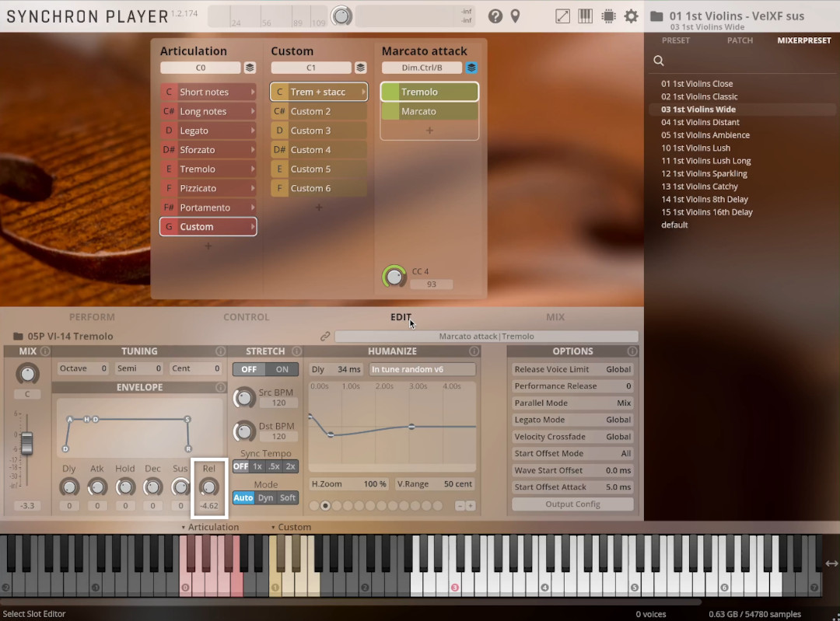Click the search magnifier icon
The image size is (840, 621).
659,61
